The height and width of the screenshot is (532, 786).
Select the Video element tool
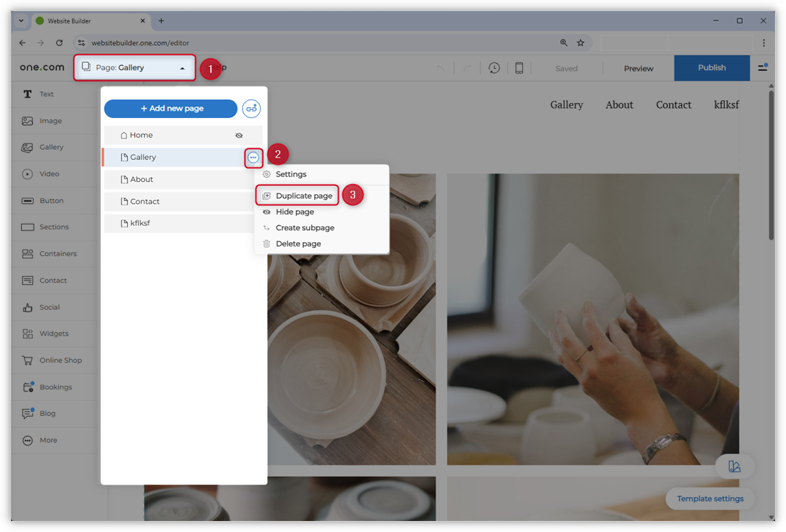(x=49, y=174)
